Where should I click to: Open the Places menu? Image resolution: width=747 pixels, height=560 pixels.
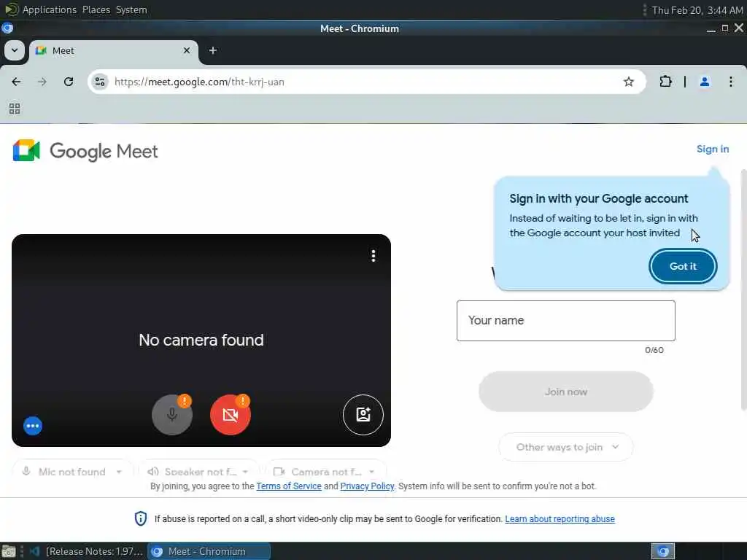click(96, 9)
